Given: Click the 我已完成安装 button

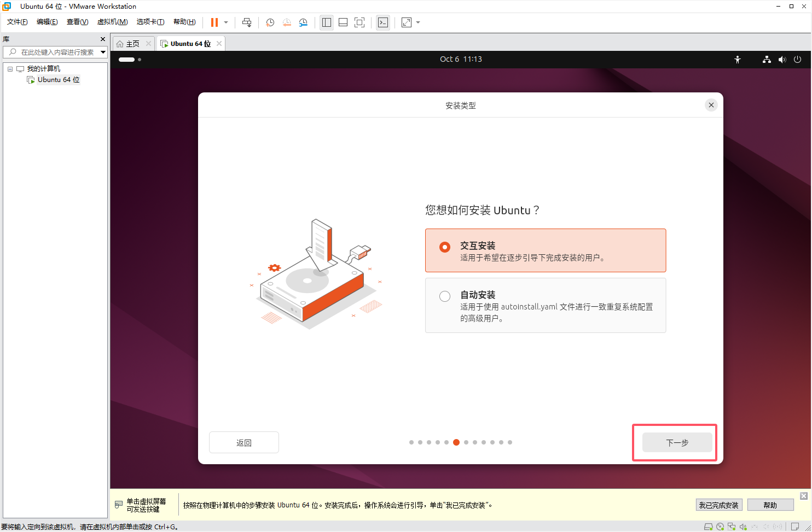Looking at the screenshot, I should click(x=718, y=505).
